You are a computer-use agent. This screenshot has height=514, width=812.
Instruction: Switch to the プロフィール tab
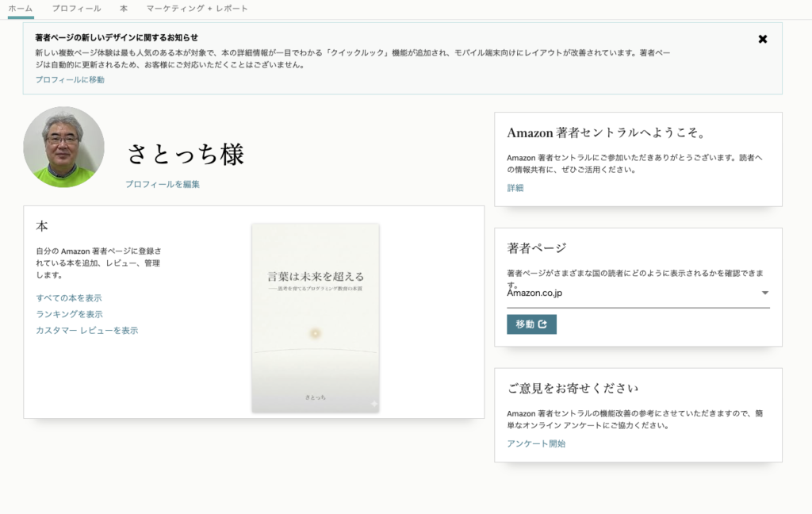point(76,8)
